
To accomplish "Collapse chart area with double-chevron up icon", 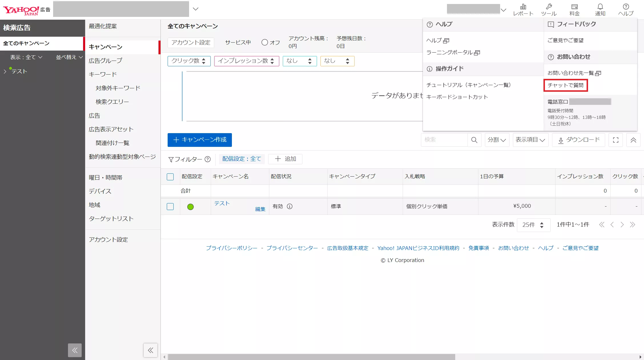I will 633,140.
